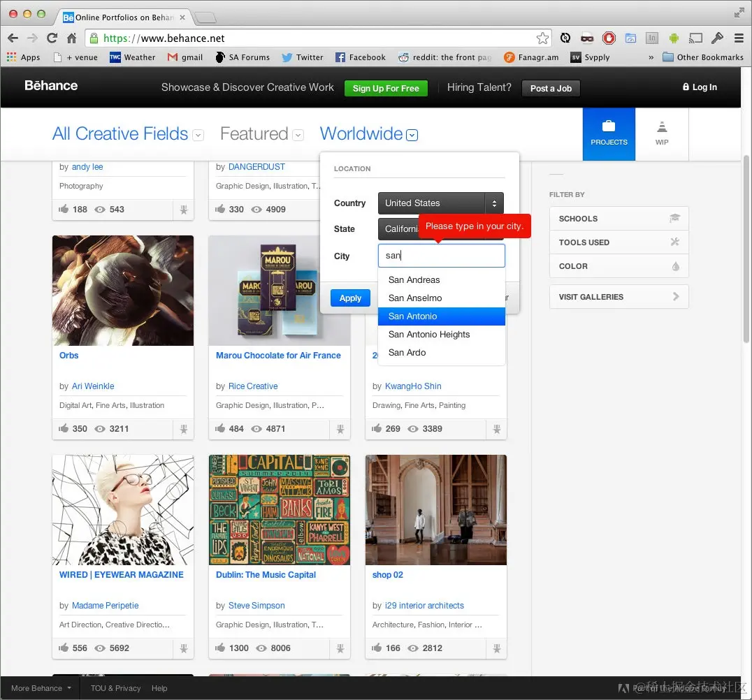Pin the shop 02 project
This screenshot has width=752, height=700.
(496, 648)
